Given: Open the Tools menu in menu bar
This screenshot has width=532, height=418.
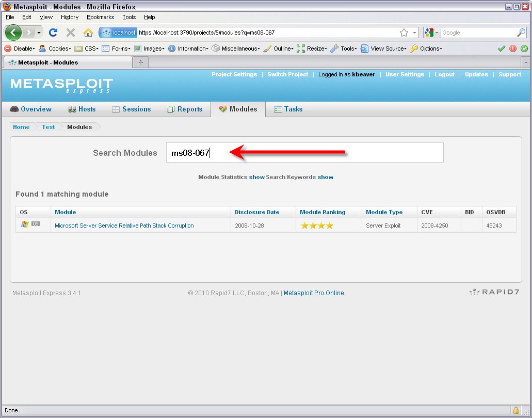Looking at the screenshot, I should coord(129,17).
